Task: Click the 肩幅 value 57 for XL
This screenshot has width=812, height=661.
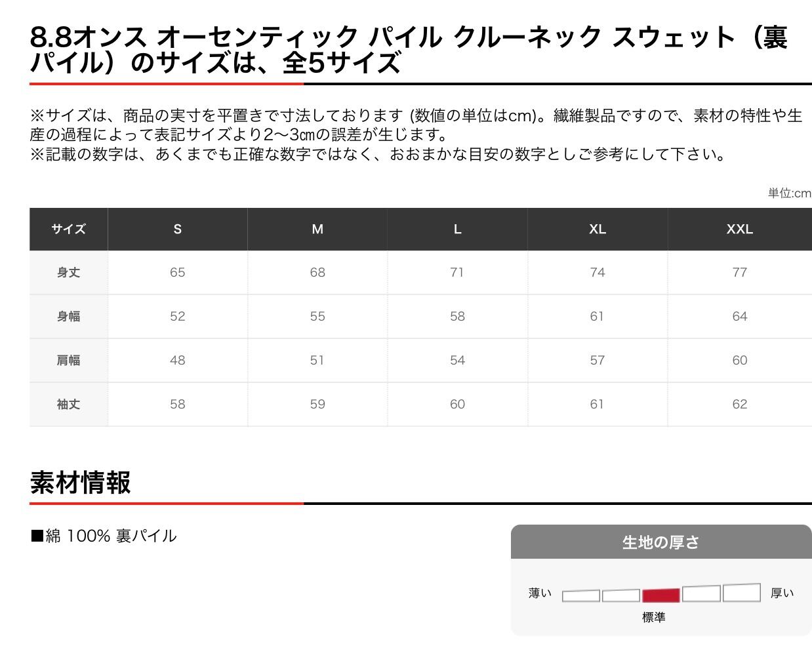Action: pyautogui.click(x=597, y=360)
